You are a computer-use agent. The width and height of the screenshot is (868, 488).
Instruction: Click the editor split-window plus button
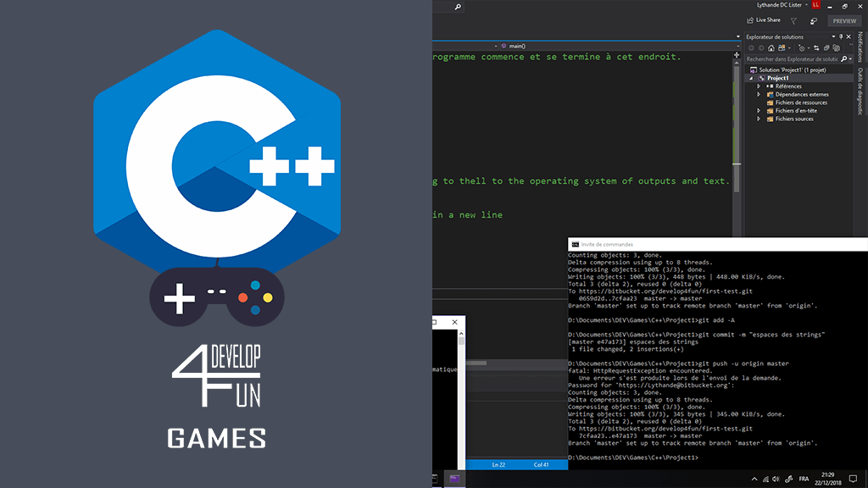[737, 55]
